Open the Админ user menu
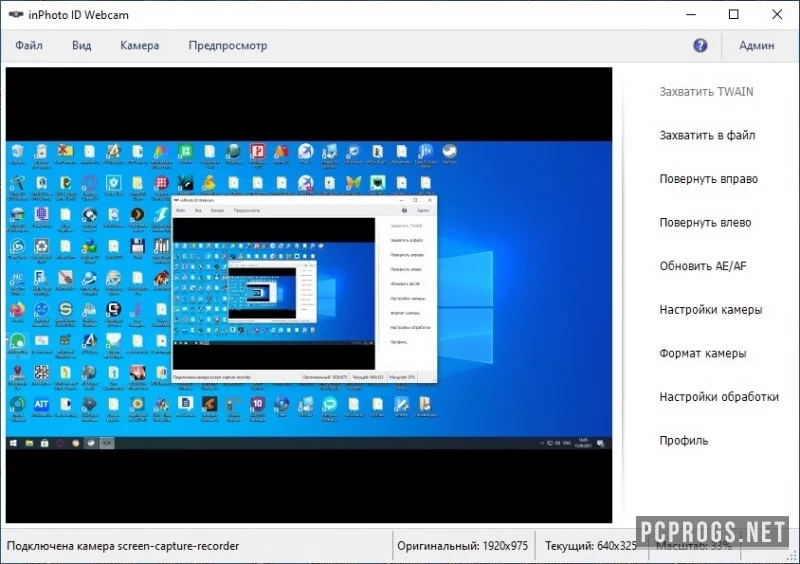 pos(756,45)
